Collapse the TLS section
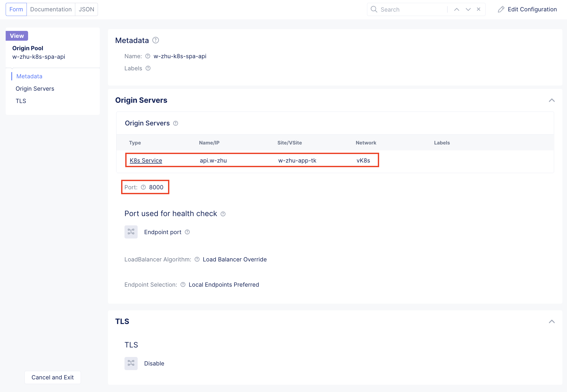 [552, 321]
